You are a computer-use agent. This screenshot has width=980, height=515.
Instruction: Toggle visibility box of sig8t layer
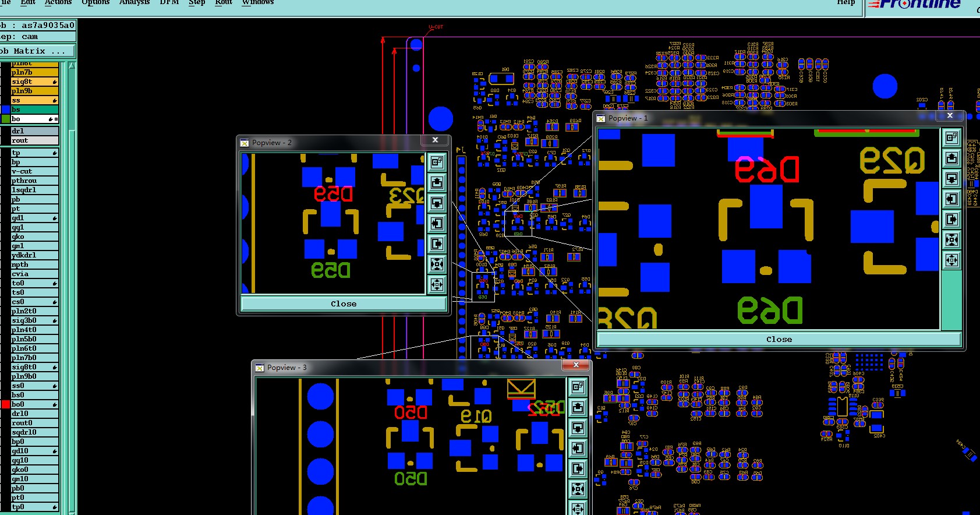click(6, 82)
